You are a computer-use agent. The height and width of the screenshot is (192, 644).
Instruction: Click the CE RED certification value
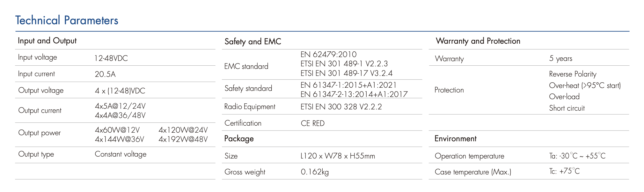coord(313,123)
